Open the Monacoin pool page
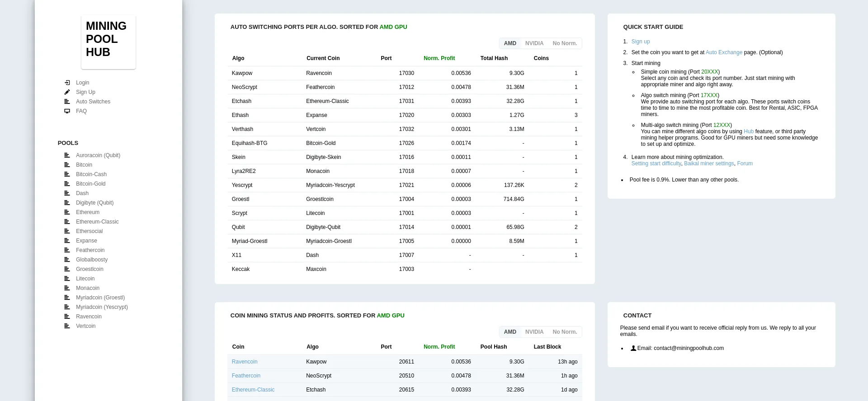This screenshot has width=868, height=401. click(x=88, y=288)
